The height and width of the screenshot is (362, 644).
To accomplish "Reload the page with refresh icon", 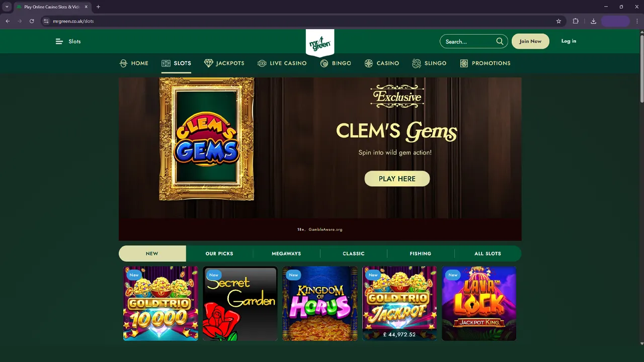I will click(32, 21).
